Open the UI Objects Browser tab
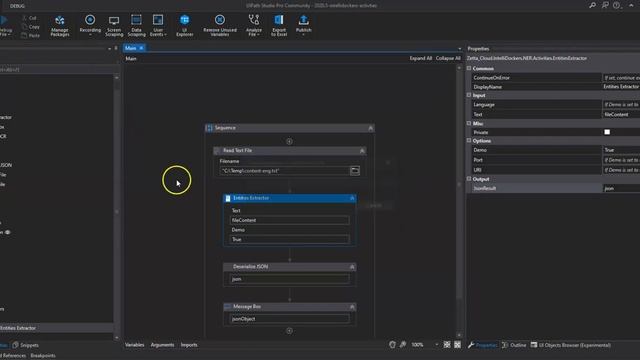640x360 pixels. pyautogui.click(x=571, y=345)
